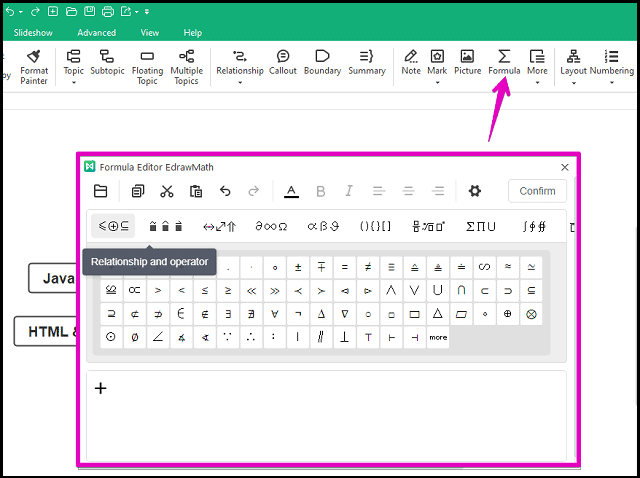Open a file in the Formula Editor
The height and width of the screenshot is (478, 640).
coord(100,191)
